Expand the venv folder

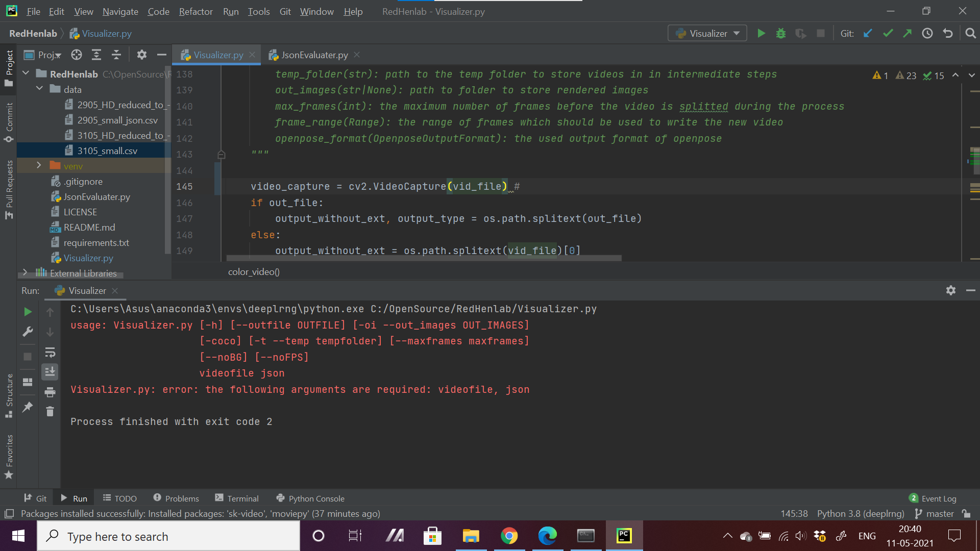click(39, 166)
